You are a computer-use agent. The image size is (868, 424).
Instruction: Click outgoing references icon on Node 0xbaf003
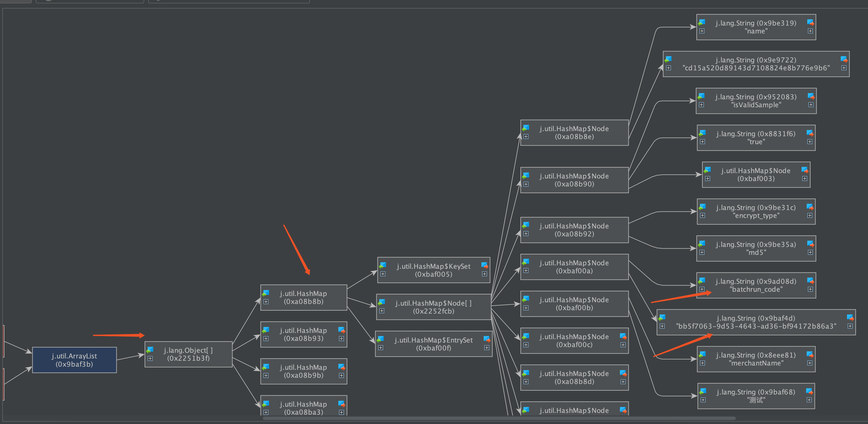(805, 170)
